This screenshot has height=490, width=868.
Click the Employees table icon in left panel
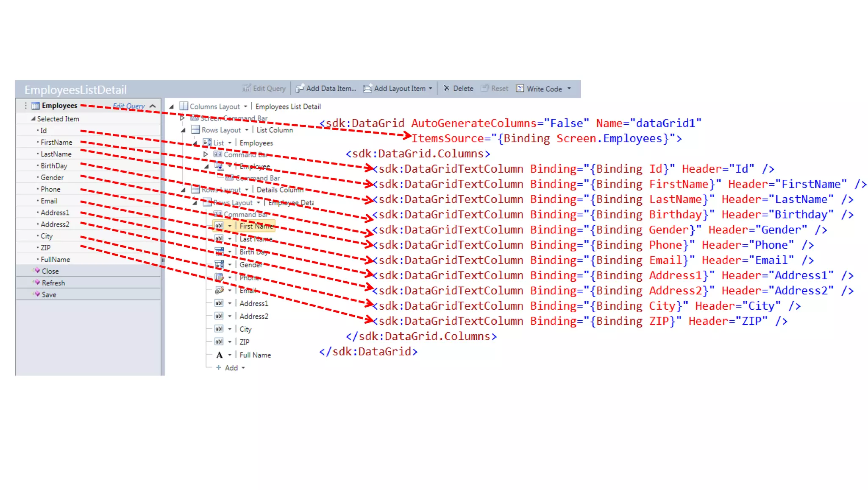tap(36, 106)
